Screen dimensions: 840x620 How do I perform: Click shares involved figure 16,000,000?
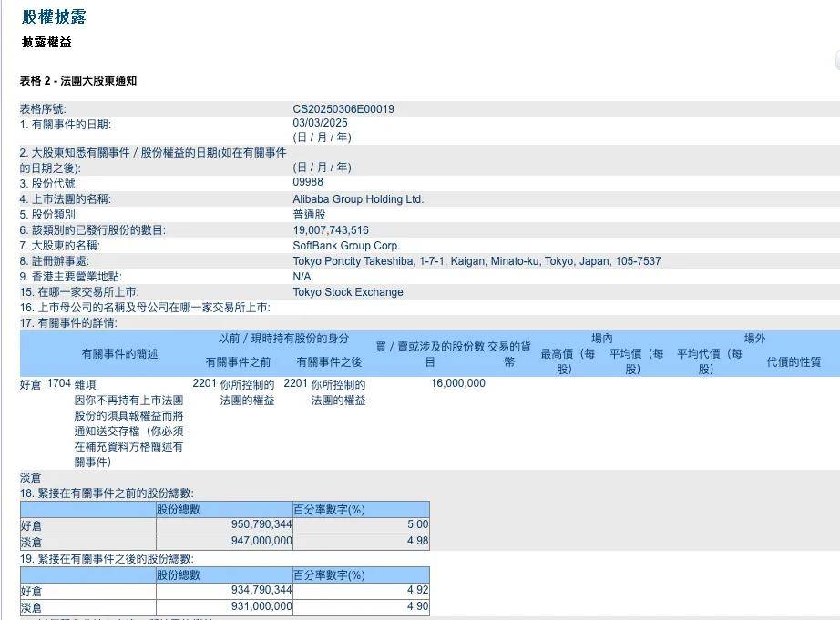[x=458, y=383]
